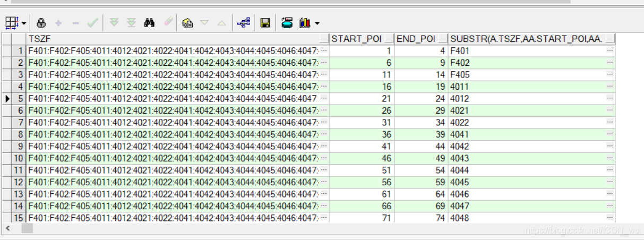Click the ellipsis button beside F401 value
644x240 pixels.
pos(610,51)
